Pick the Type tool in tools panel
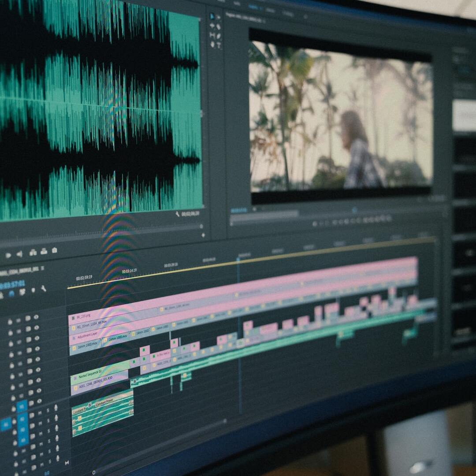The height and width of the screenshot is (476, 476). click(x=219, y=45)
